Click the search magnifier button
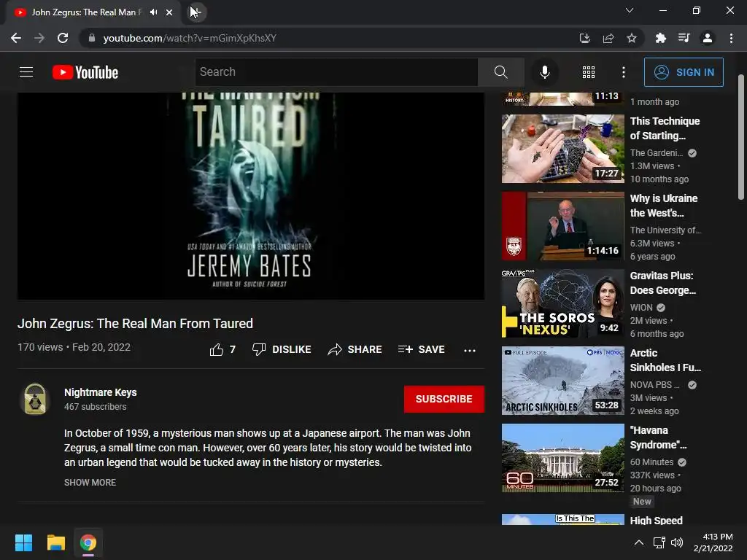This screenshot has height=560, width=747. 500,72
